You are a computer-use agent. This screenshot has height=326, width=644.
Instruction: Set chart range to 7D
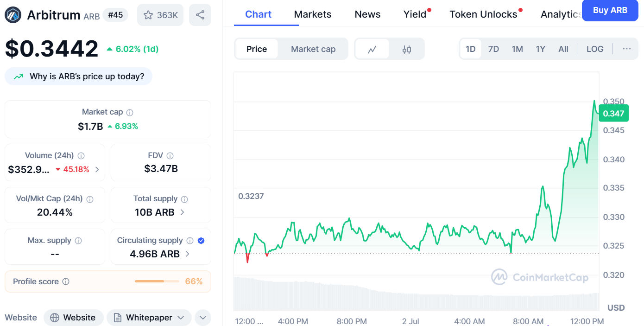[x=494, y=49]
